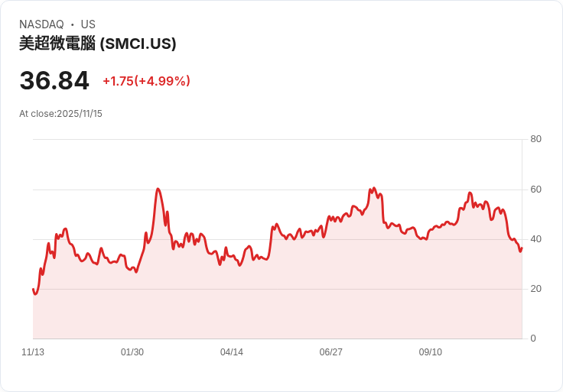This screenshot has width=563, height=392.
Task: Click the 11/13 date on the time axis
Action: pos(33,352)
